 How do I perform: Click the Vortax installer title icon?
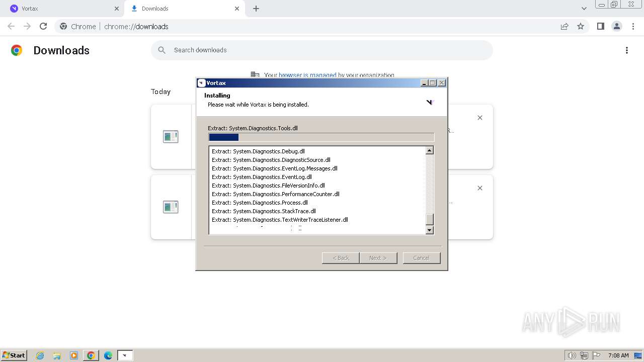pos(202,83)
